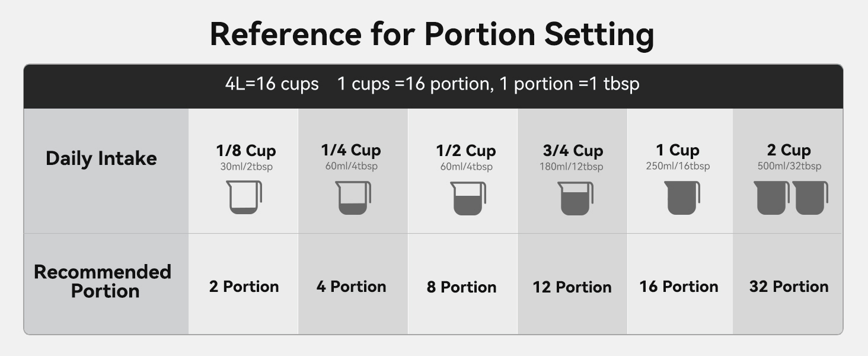Screen dimensions: 868x356
Task: Select the "Recommended Portion" row label
Action: (x=103, y=281)
